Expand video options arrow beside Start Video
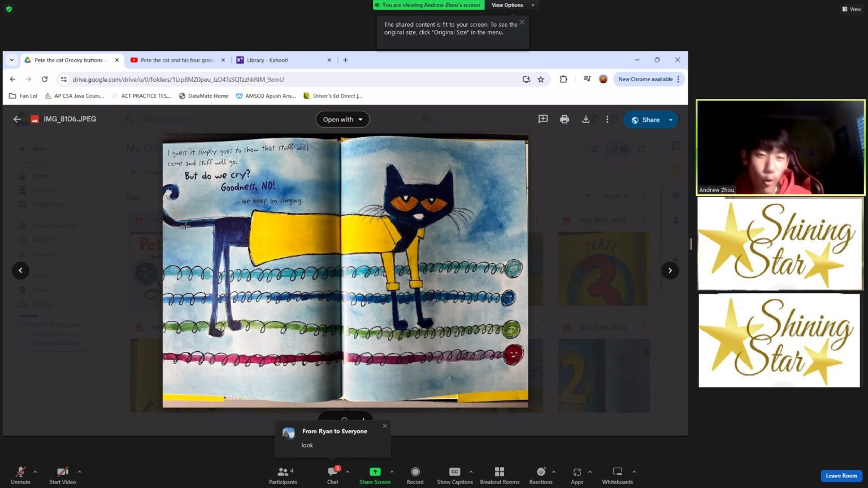The height and width of the screenshot is (488, 868). click(x=79, y=472)
